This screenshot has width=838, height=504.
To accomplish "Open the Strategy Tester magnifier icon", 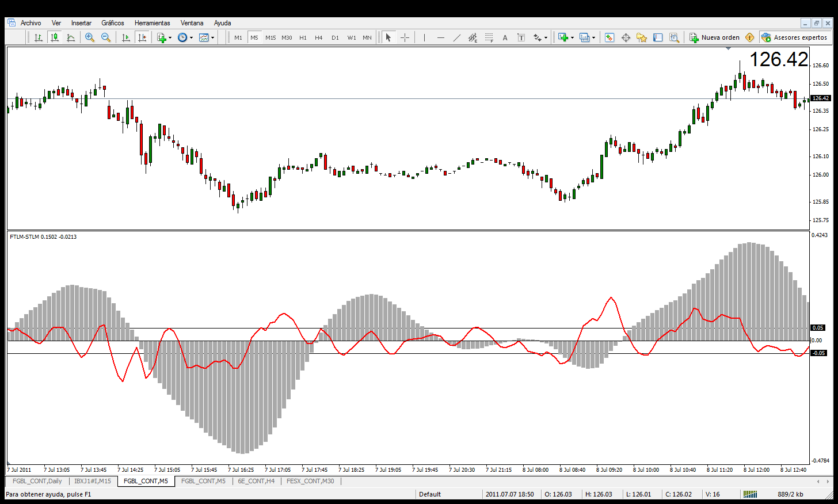I will tap(674, 37).
